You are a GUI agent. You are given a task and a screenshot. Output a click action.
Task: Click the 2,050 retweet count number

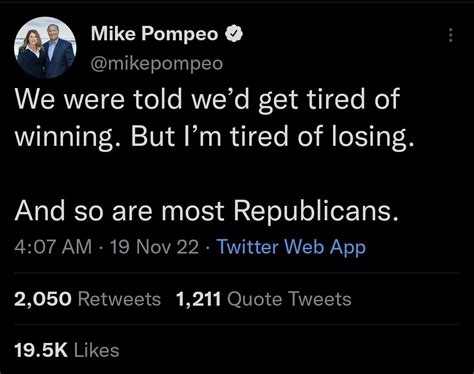click(43, 299)
